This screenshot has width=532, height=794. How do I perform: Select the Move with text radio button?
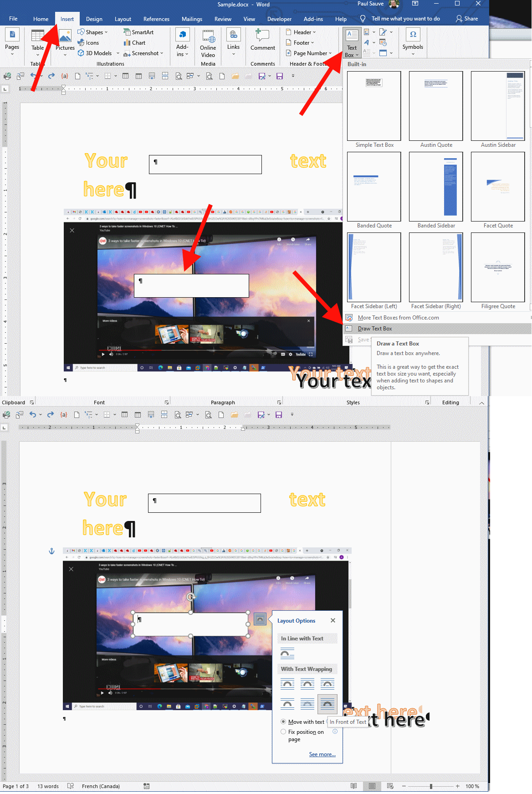(284, 722)
